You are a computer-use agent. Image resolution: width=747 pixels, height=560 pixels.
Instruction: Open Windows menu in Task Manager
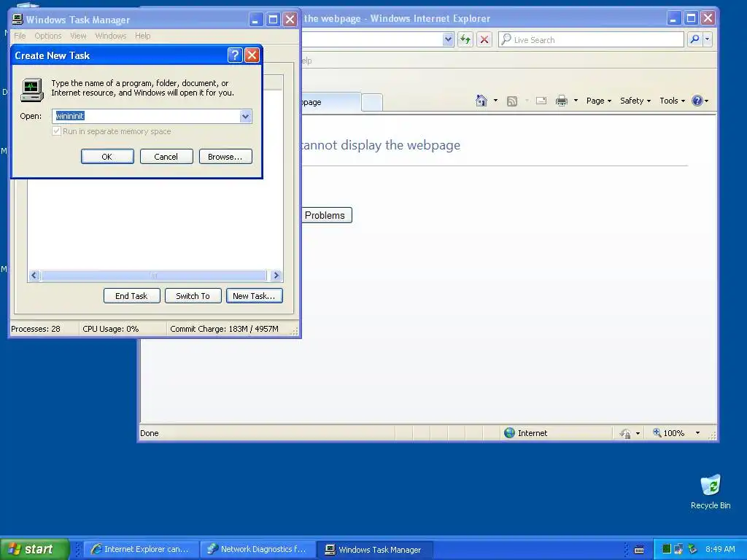(111, 36)
